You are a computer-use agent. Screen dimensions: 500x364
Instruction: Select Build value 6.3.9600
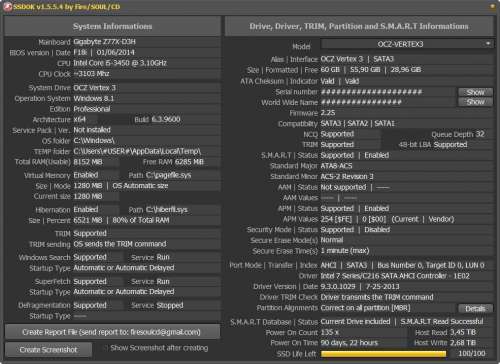(x=166, y=119)
